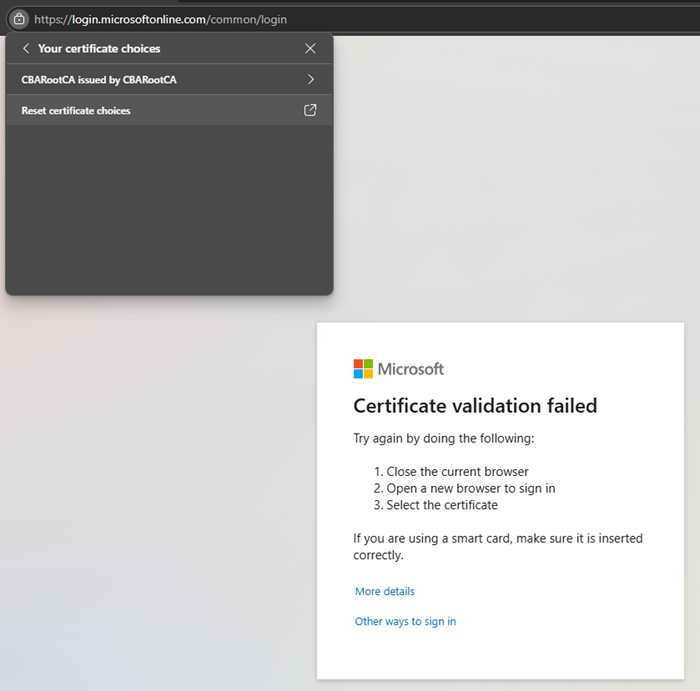This screenshot has height=691, width=700.
Task: Choose Reset certificate choices
Action: click(x=76, y=111)
